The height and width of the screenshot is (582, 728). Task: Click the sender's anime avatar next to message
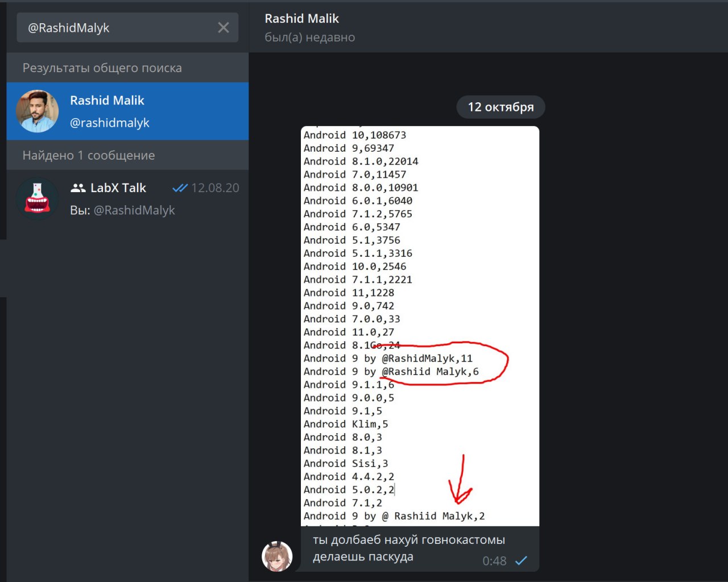tap(277, 556)
